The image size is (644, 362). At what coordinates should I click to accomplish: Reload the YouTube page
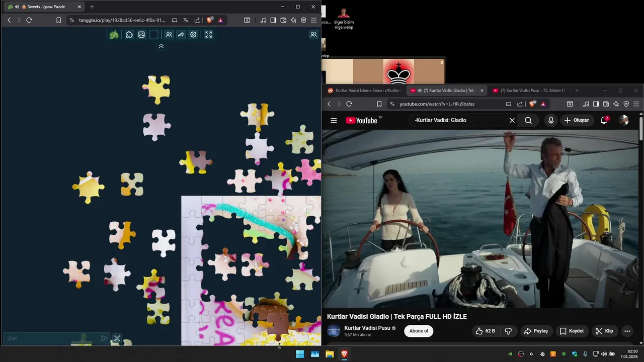pos(349,104)
